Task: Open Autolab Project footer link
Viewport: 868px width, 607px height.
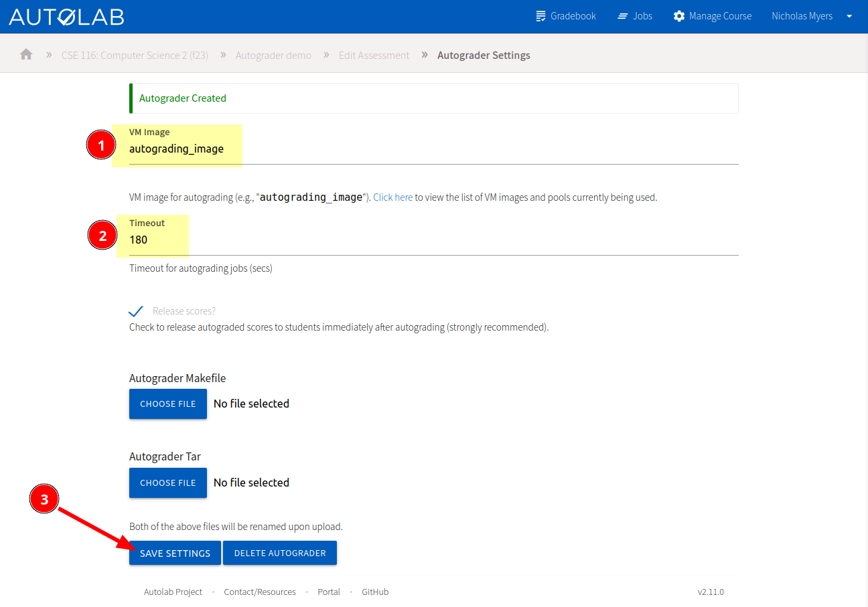Action: click(173, 592)
